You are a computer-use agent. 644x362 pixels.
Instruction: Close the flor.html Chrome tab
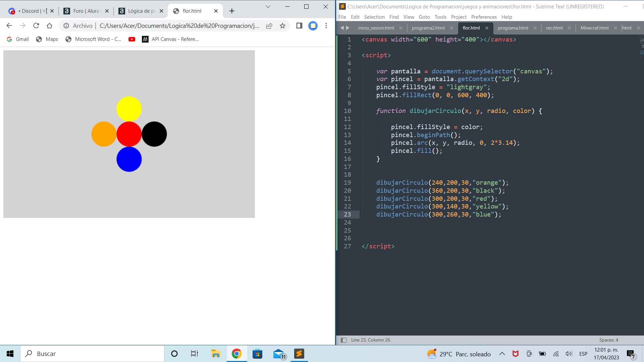[216, 11]
